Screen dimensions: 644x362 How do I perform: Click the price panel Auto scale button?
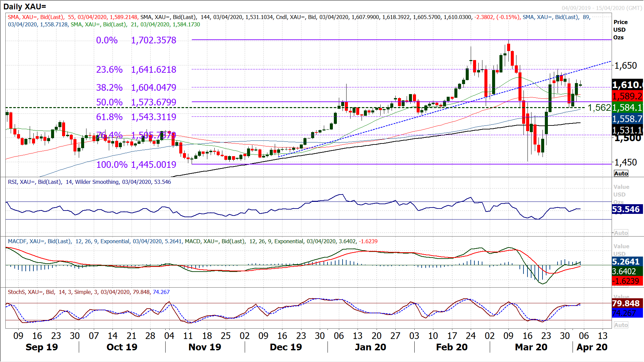pyautogui.click(x=621, y=173)
